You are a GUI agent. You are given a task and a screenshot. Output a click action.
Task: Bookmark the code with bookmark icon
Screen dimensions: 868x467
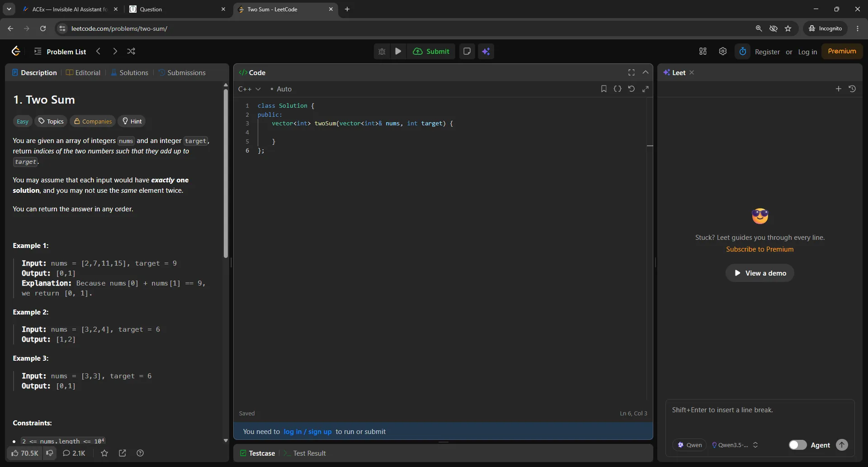click(x=604, y=89)
